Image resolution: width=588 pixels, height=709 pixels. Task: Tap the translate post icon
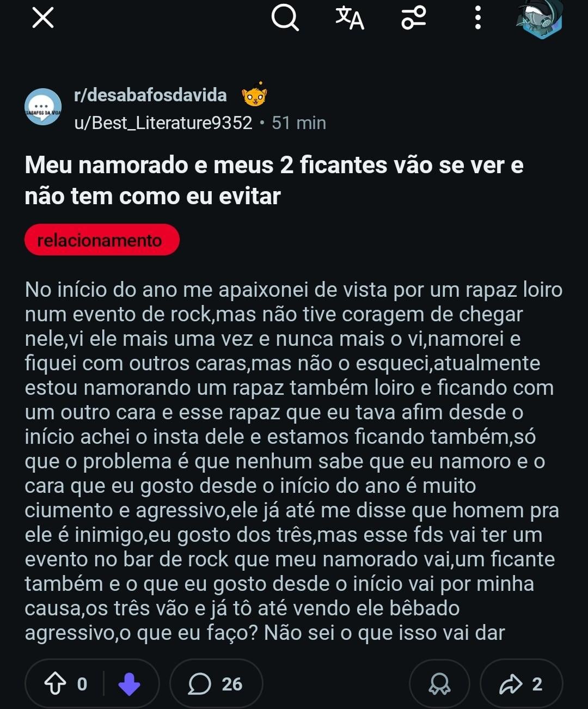(x=350, y=18)
